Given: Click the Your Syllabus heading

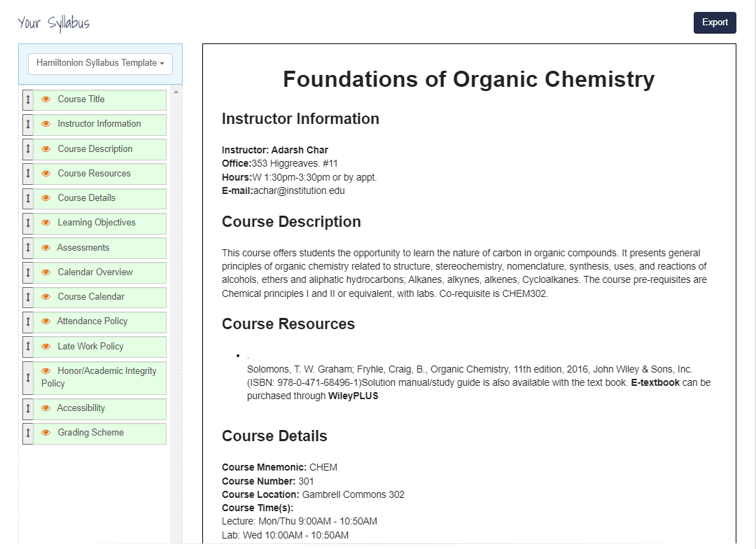Looking at the screenshot, I should [54, 23].
